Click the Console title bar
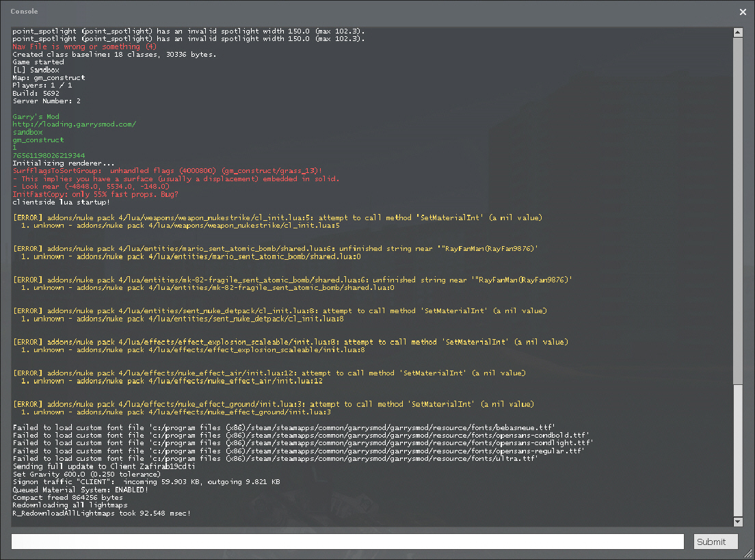The width and height of the screenshot is (755, 560). pos(342,12)
